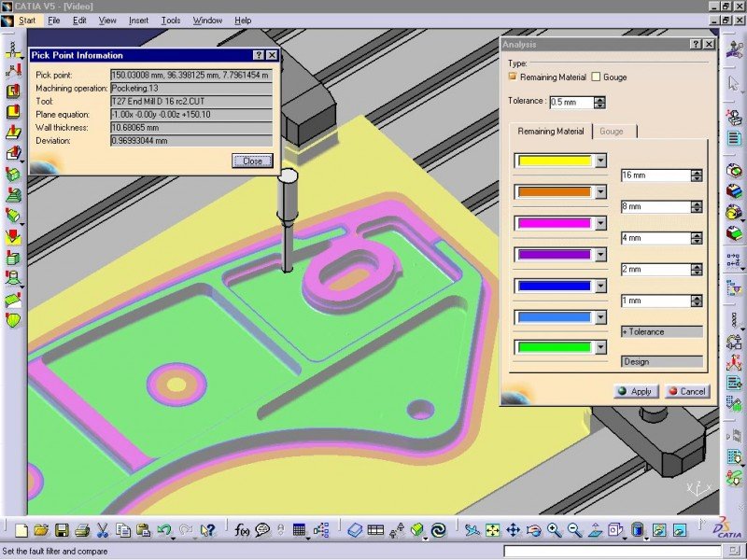Open new document with blank page icon
The image size is (747, 560).
pos(21,530)
